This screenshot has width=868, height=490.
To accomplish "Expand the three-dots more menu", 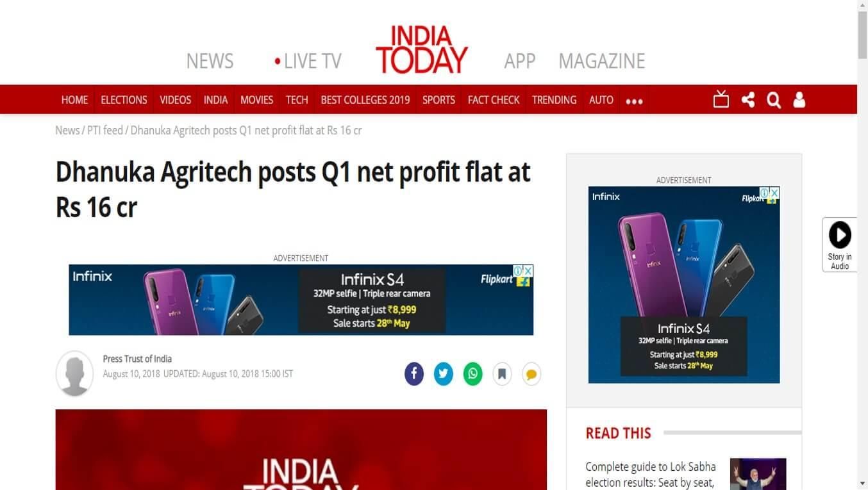I will (x=634, y=101).
